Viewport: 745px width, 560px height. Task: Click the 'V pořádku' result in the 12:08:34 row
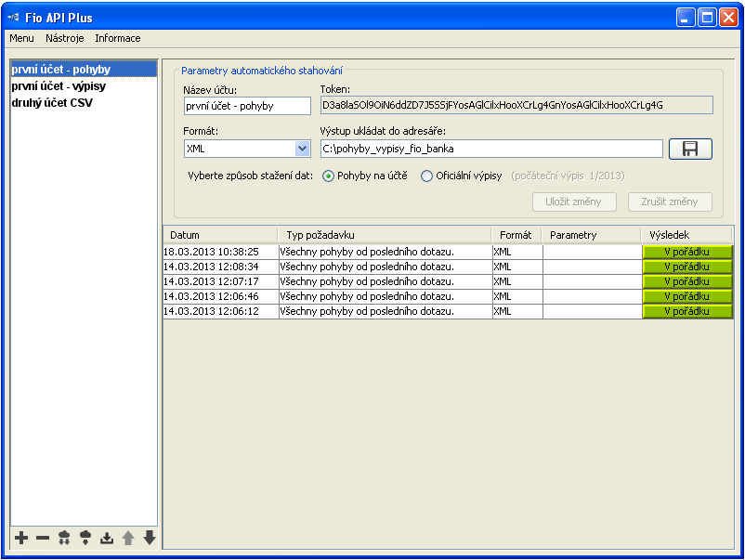[x=687, y=267]
